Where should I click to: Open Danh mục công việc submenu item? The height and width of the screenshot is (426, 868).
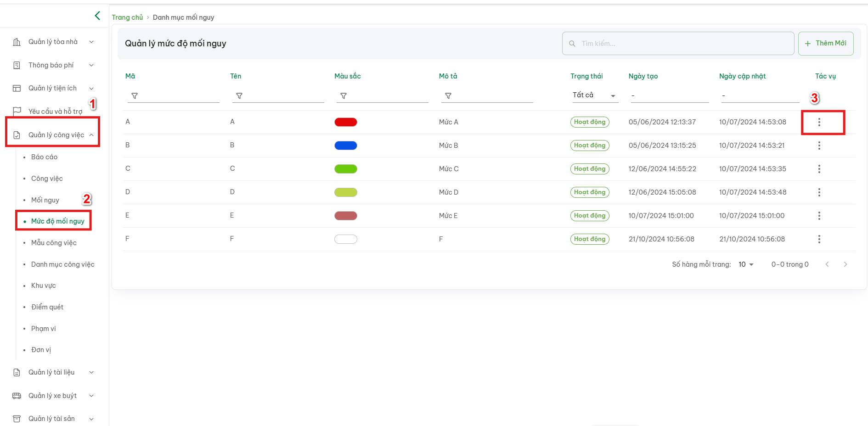click(63, 264)
